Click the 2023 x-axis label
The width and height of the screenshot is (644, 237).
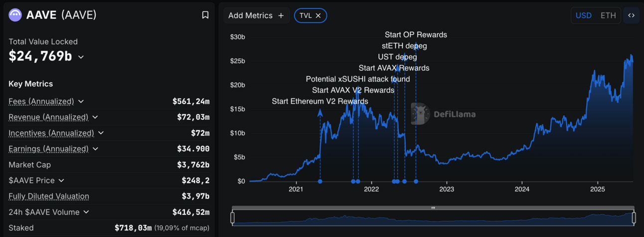447,190
